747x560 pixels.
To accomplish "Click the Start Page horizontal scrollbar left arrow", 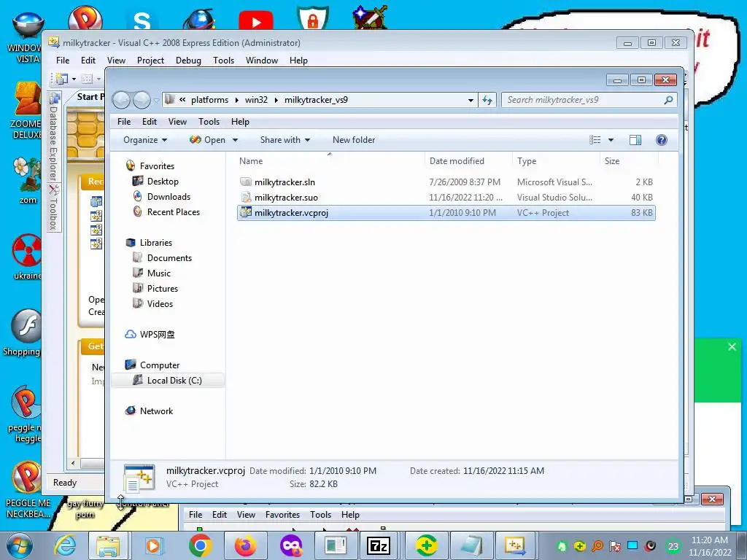I will (73, 463).
